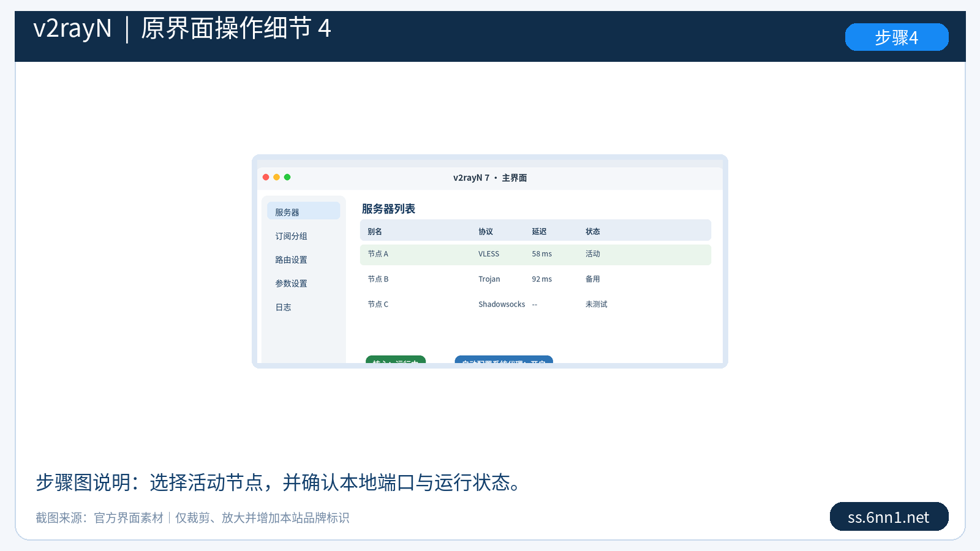This screenshot has height=551, width=980.
Task: Open 路由设置 from the sidebar
Action: pyautogui.click(x=291, y=260)
